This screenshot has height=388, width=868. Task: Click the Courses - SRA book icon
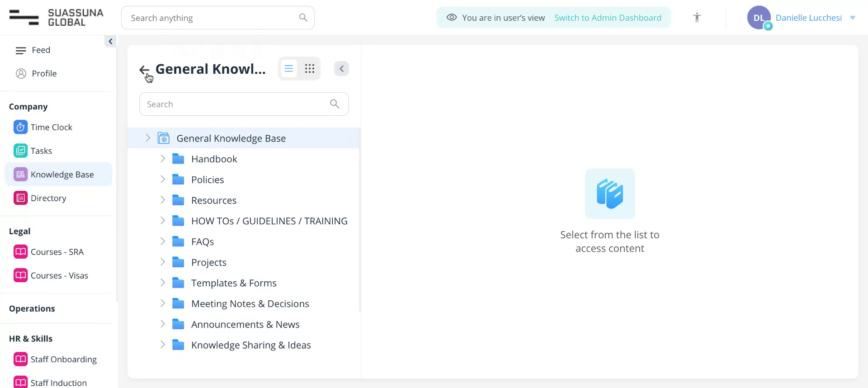(20, 252)
